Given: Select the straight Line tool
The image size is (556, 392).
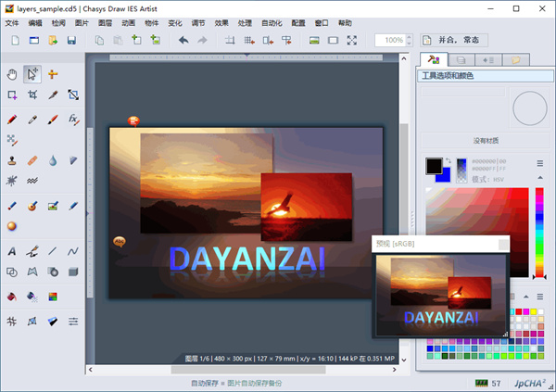Looking at the screenshot, I should 53,251.
